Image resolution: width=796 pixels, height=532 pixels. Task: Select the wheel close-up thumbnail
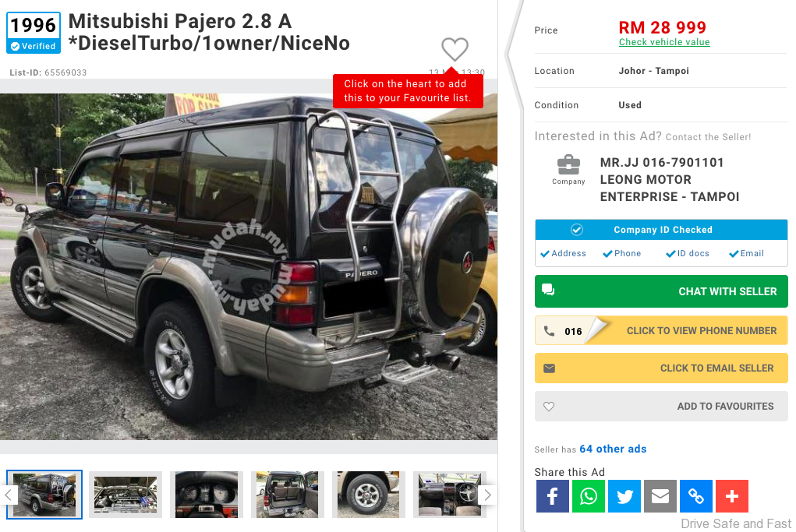pyautogui.click(x=369, y=495)
